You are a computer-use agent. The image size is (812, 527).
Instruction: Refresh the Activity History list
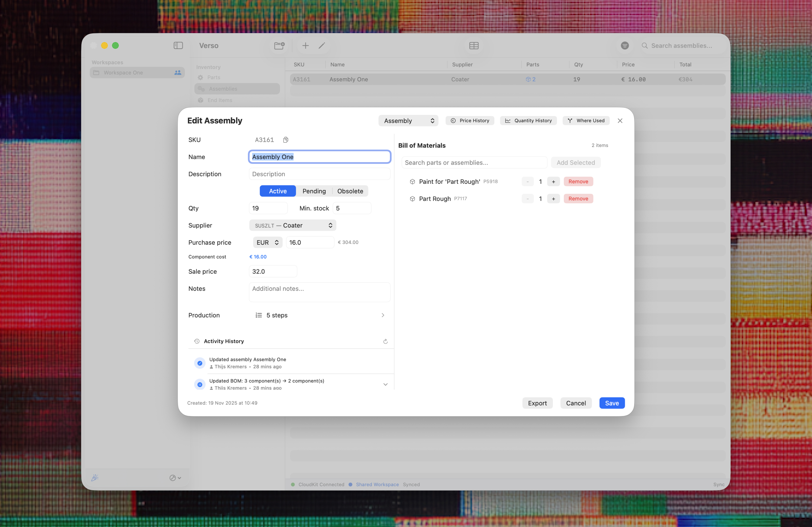385,341
